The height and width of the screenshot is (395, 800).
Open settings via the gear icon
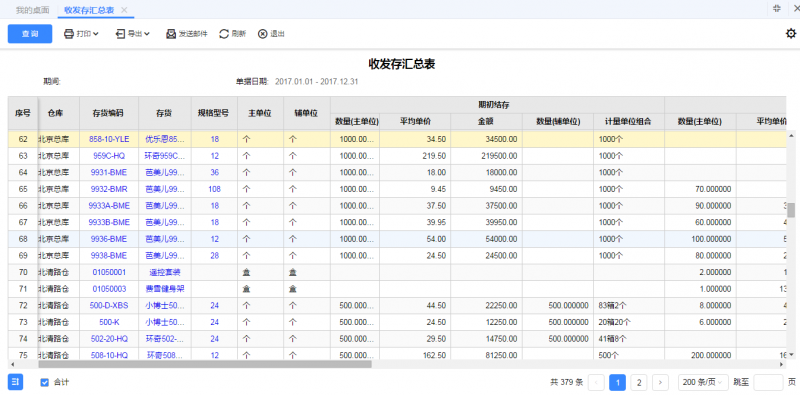[791, 34]
